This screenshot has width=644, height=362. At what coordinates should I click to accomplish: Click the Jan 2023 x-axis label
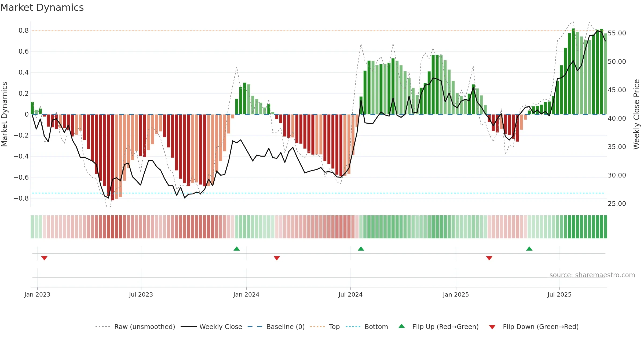[x=37, y=294]
